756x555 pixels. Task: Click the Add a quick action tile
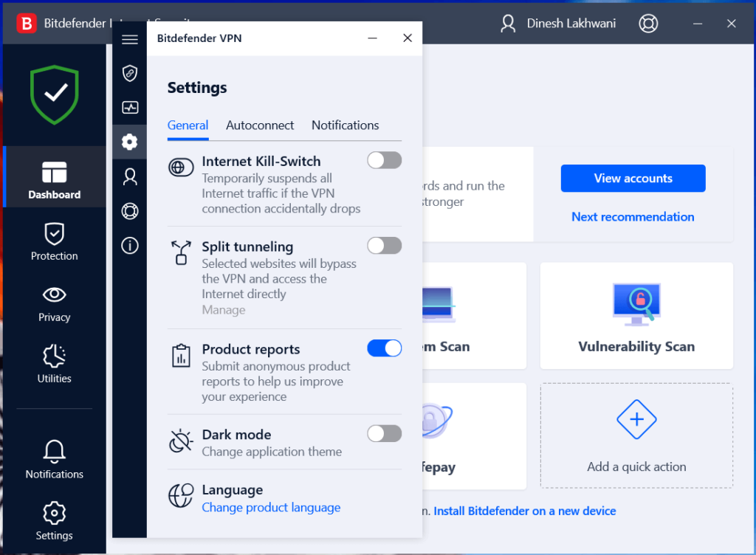pyautogui.click(x=636, y=435)
